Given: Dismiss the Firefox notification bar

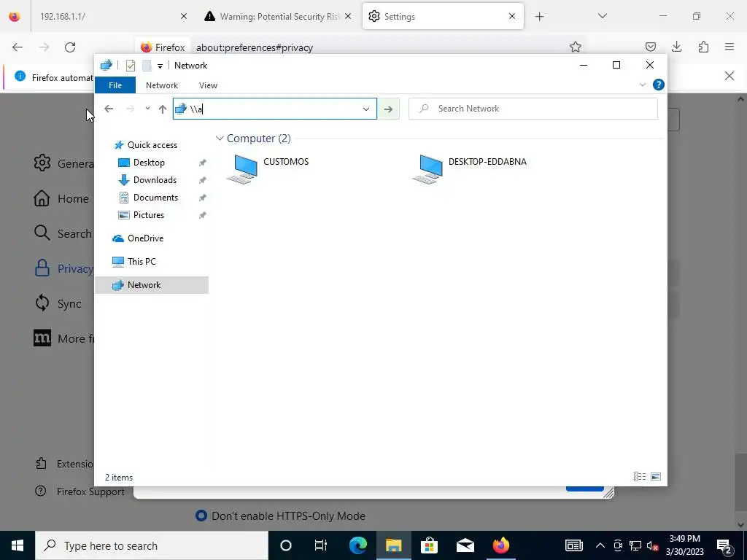Looking at the screenshot, I should pyautogui.click(x=729, y=76).
